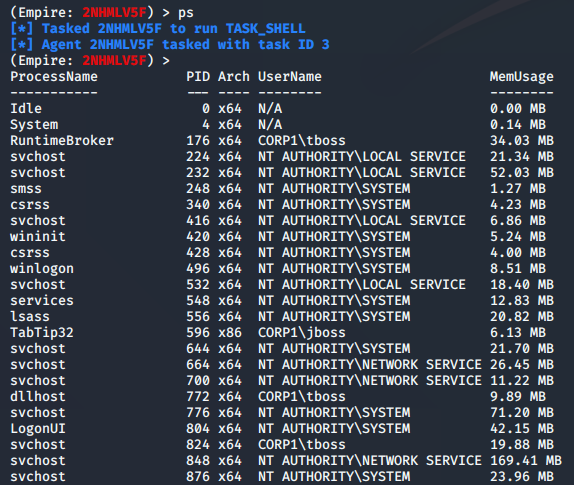
Task: Select the 'Tasked 2NHMLV5F to run TASK_SHELL' line
Action: click(x=158, y=29)
